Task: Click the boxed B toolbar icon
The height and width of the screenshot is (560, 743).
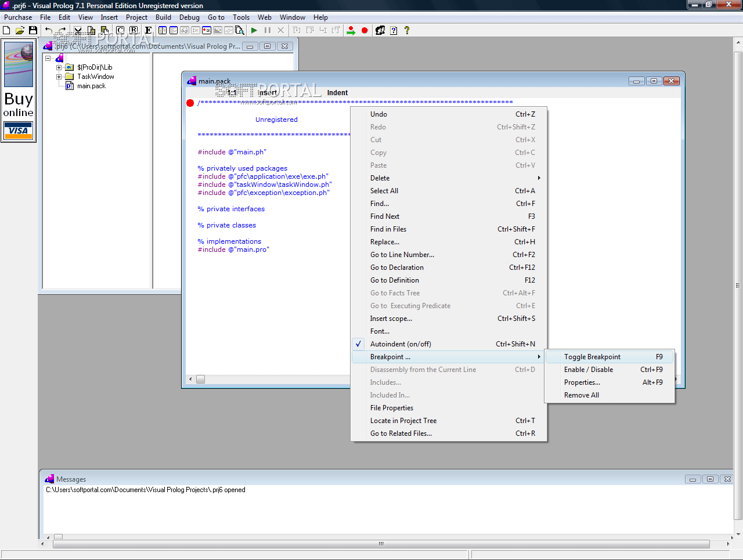Action: coord(134,30)
